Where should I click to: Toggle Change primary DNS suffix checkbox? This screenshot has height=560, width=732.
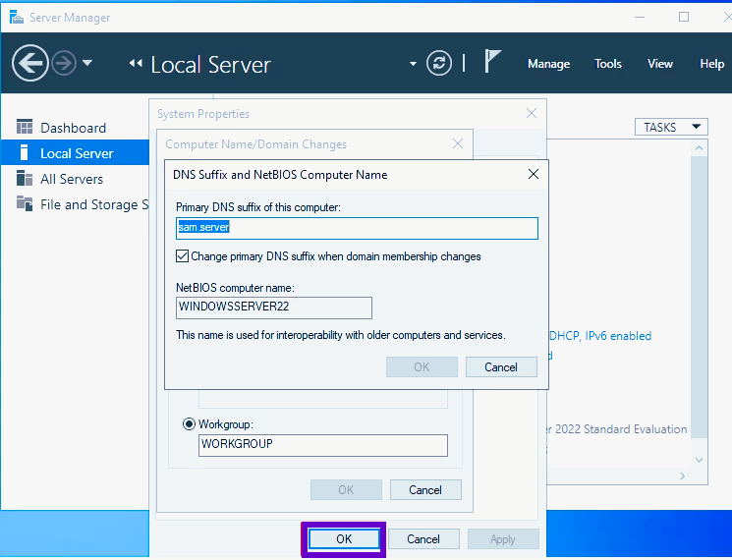pyautogui.click(x=182, y=256)
